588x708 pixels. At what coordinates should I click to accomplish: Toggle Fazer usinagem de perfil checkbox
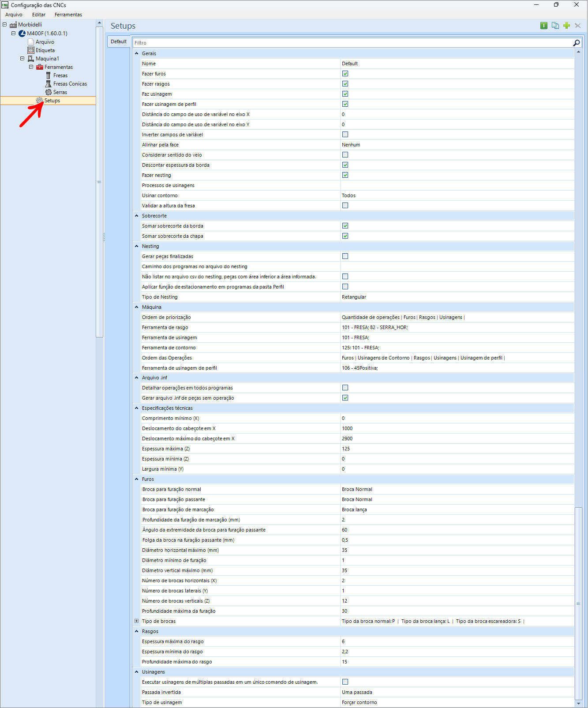click(345, 104)
